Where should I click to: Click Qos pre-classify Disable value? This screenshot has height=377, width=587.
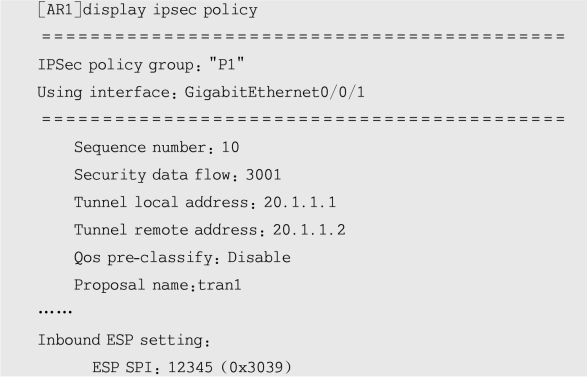259,258
